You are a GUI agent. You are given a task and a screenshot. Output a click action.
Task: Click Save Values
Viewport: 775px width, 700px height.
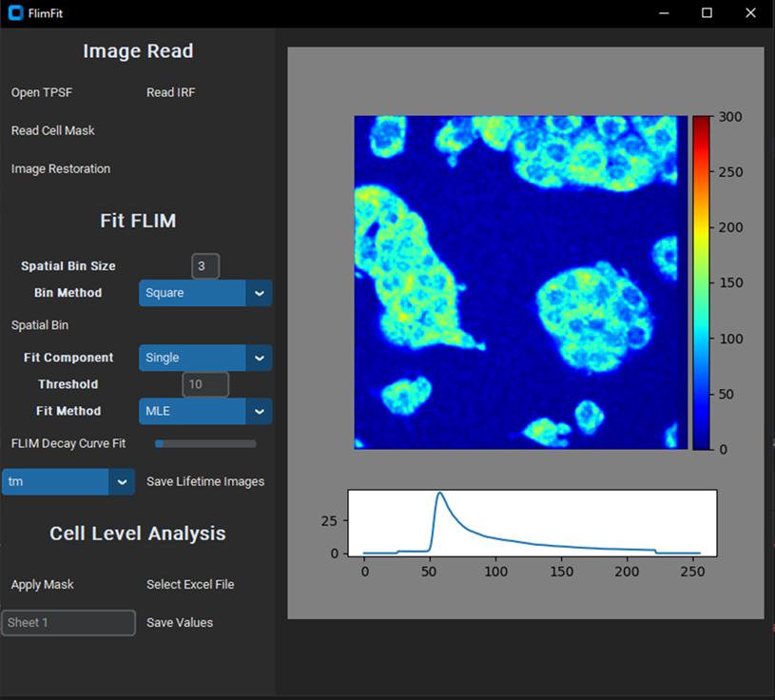pos(180,622)
